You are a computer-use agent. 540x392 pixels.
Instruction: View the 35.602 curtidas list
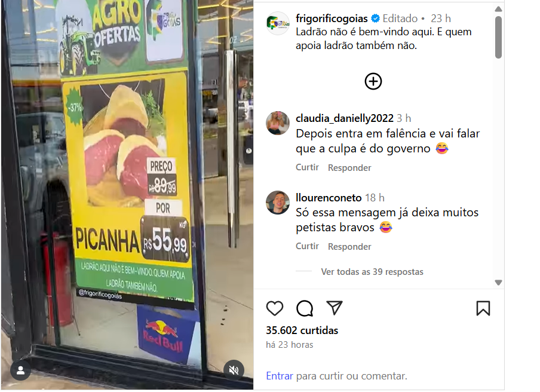click(302, 330)
